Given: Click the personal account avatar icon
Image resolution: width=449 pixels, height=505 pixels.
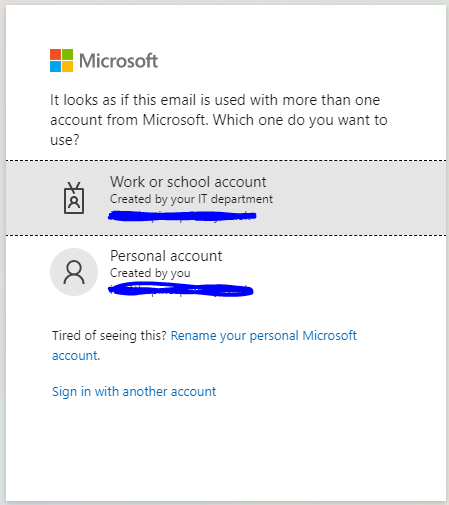Looking at the screenshot, I should [x=74, y=272].
